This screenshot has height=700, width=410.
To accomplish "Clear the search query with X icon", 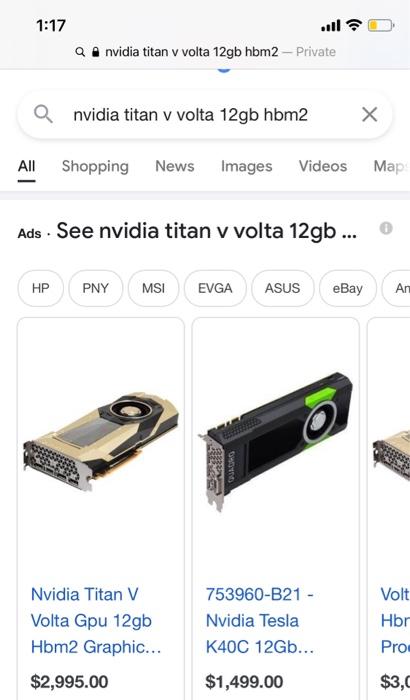I will 369,115.
